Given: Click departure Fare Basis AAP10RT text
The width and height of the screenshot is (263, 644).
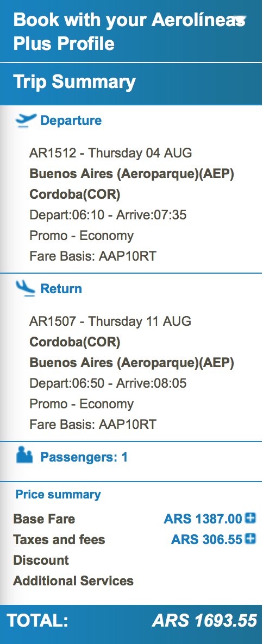Looking at the screenshot, I should tap(93, 256).
